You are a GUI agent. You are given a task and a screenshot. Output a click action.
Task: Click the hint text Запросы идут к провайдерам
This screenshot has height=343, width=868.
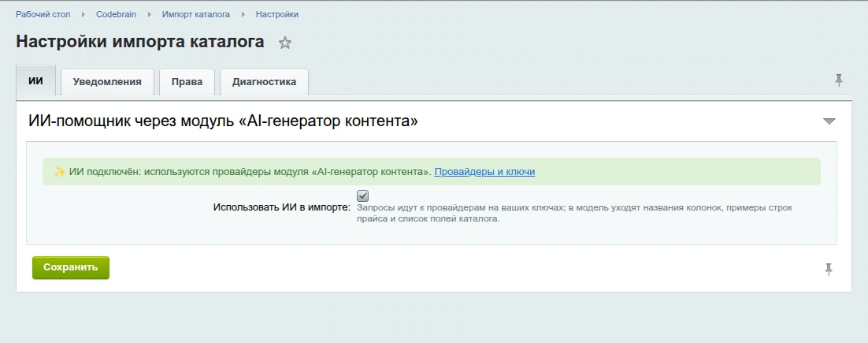(575, 213)
